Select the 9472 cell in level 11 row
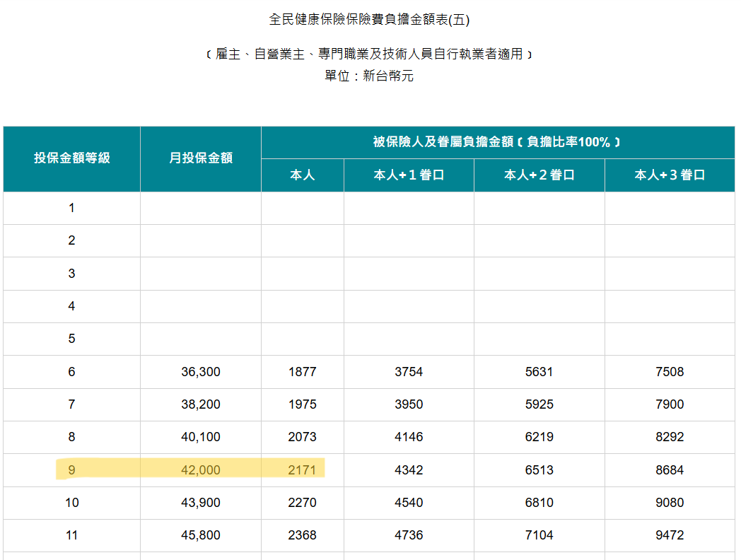This screenshot has height=560, width=741. (670, 535)
